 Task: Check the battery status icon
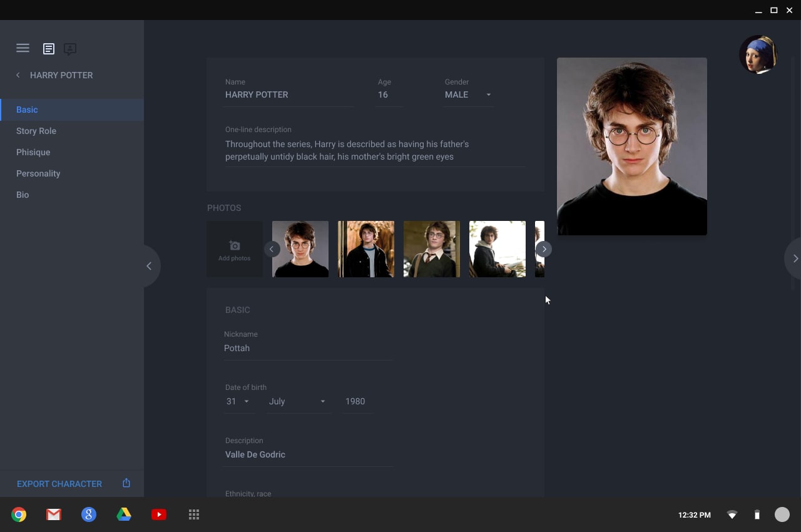[757, 515]
